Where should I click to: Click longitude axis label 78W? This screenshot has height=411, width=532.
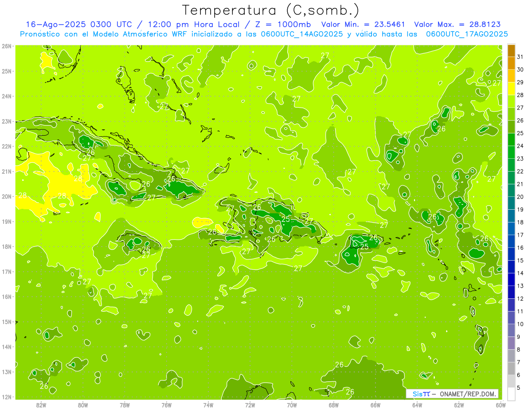[125, 405]
